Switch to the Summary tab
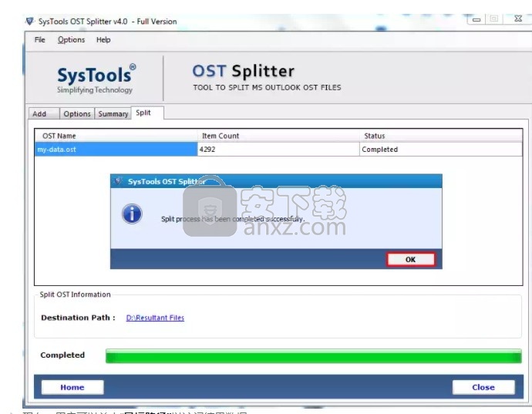 (113, 113)
